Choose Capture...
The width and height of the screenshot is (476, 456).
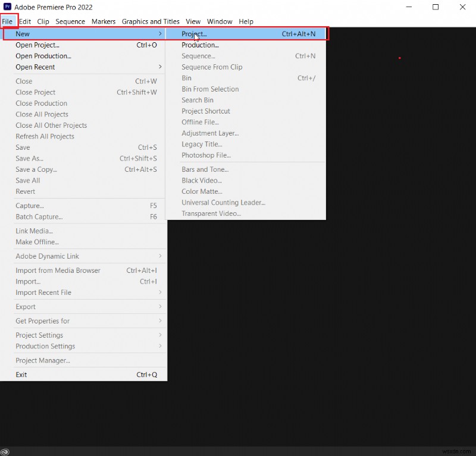click(84, 206)
